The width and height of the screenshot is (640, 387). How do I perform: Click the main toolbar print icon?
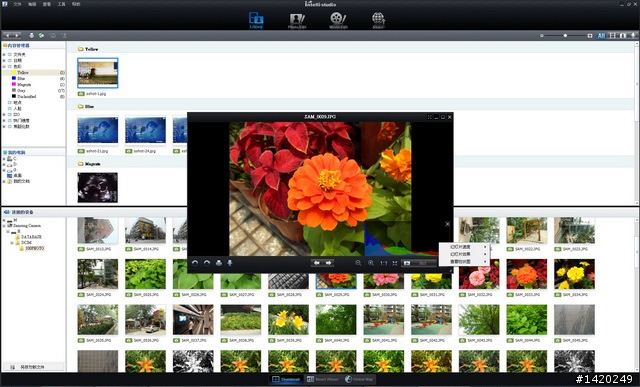pos(31,36)
